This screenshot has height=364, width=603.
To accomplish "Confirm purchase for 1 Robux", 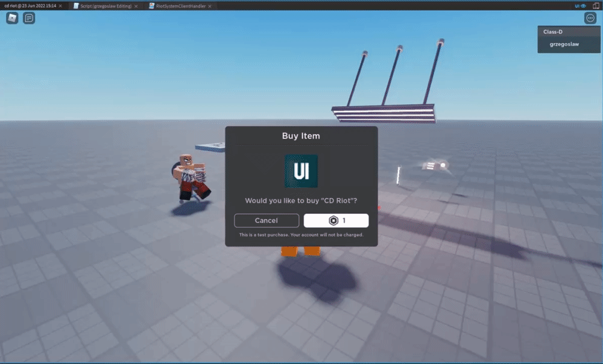I will click(x=336, y=221).
